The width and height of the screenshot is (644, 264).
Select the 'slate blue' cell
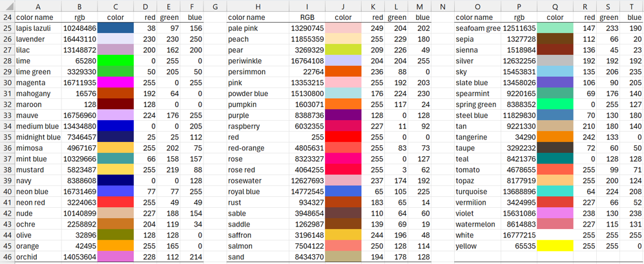point(477,83)
